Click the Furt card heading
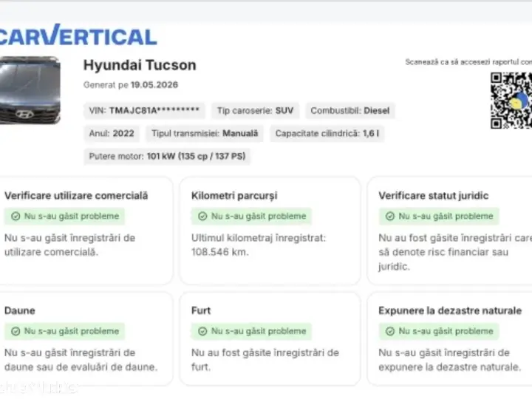Viewport: 532px width, 399px height. point(201,311)
